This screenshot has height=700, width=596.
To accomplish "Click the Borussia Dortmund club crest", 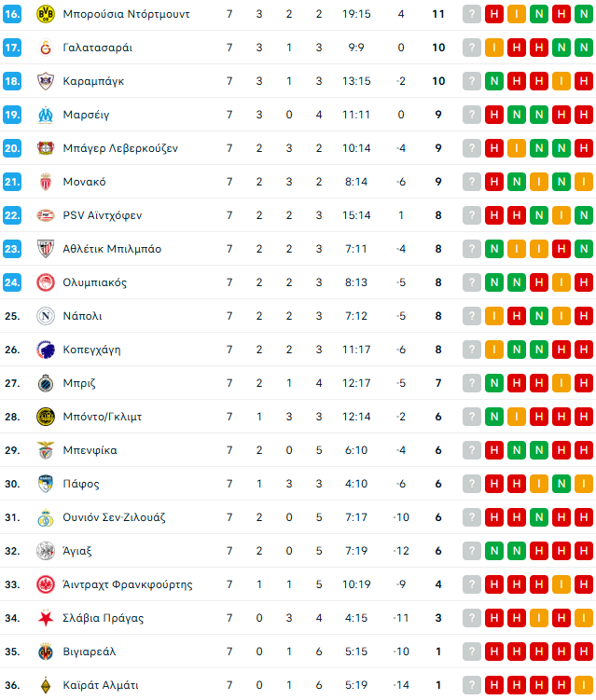I will (x=45, y=14).
